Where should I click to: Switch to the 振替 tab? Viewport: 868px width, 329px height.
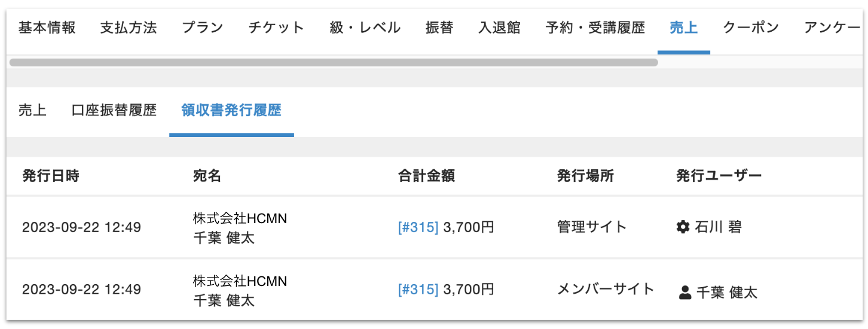click(439, 28)
